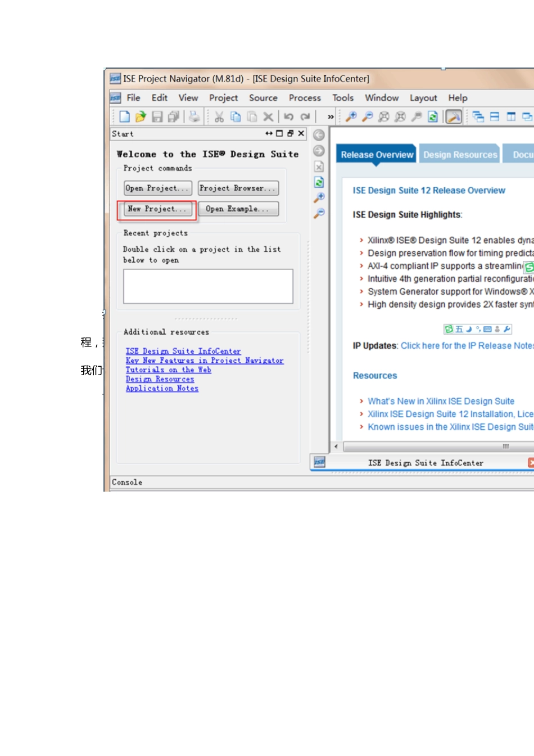Open the Source menu
The height and width of the screenshot is (756, 534).
pyautogui.click(x=263, y=98)
